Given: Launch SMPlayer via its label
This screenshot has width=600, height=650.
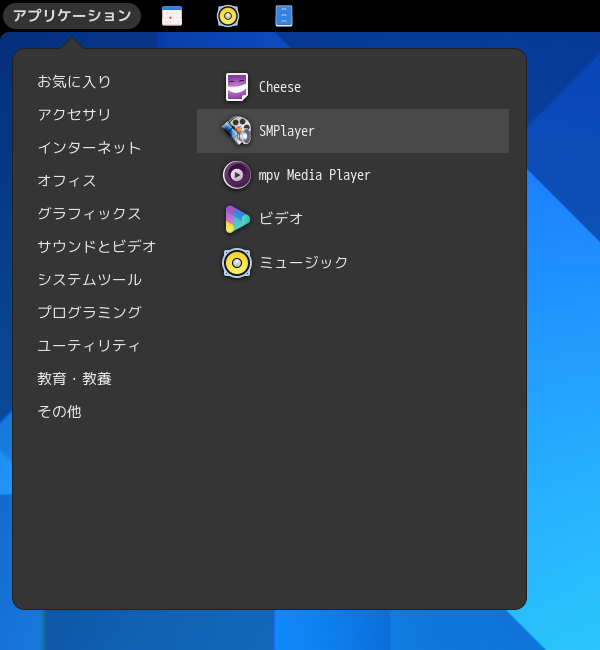Looking at the screenshot, I should click(x=287, y=131).
